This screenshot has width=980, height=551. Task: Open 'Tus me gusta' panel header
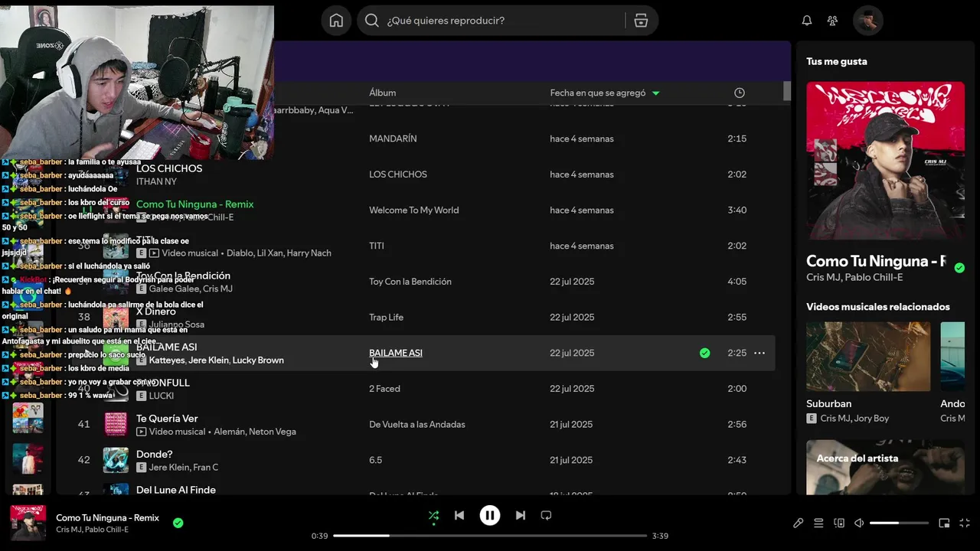pos(837,61)
